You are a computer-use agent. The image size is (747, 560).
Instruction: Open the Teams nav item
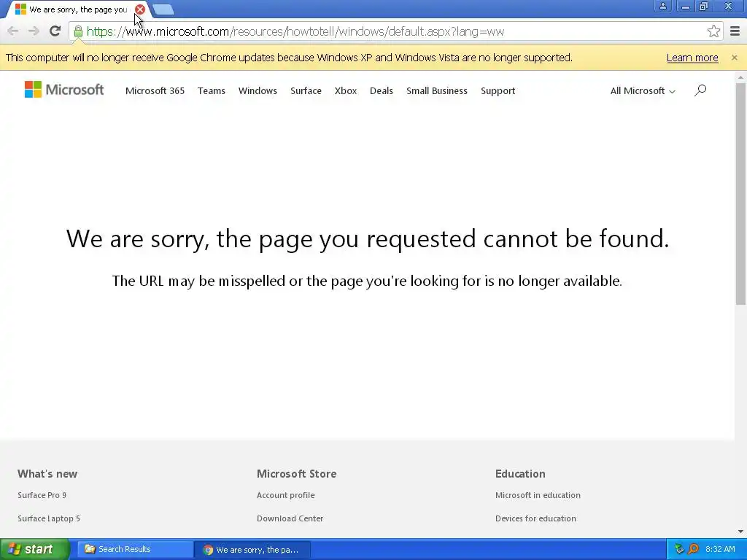pyautogui.click(x=211, y=91)
